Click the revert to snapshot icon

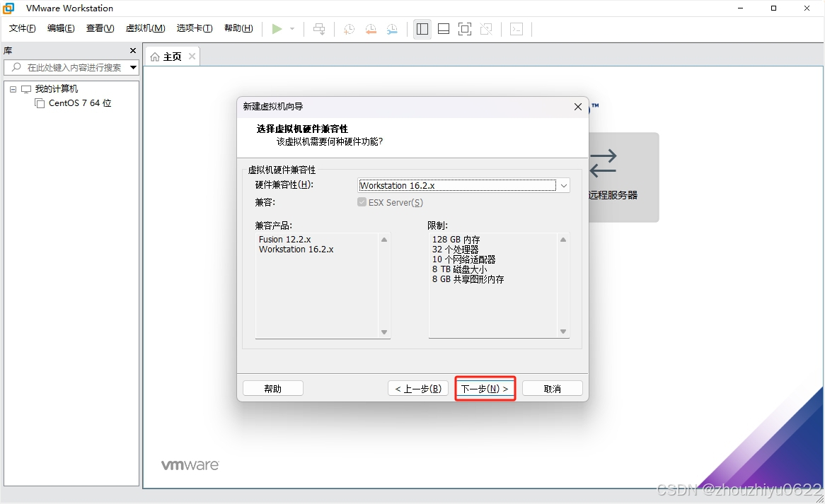tap(371, 29)
